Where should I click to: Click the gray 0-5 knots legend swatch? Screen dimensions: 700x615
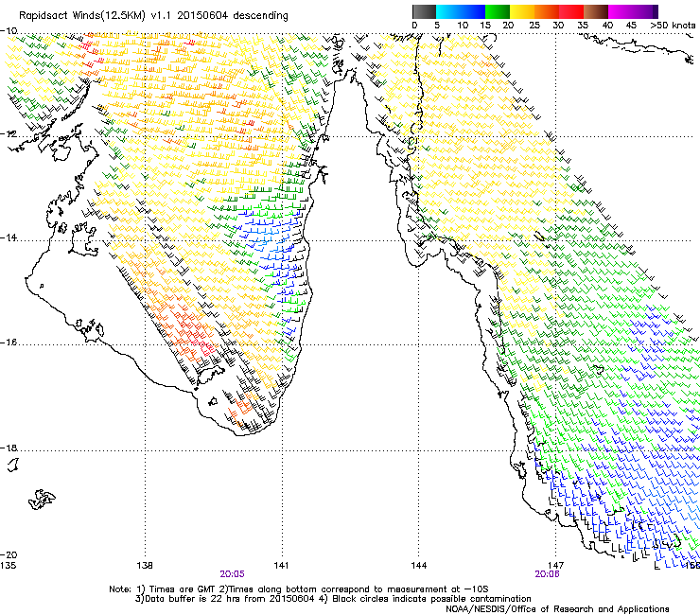(424, 11)
